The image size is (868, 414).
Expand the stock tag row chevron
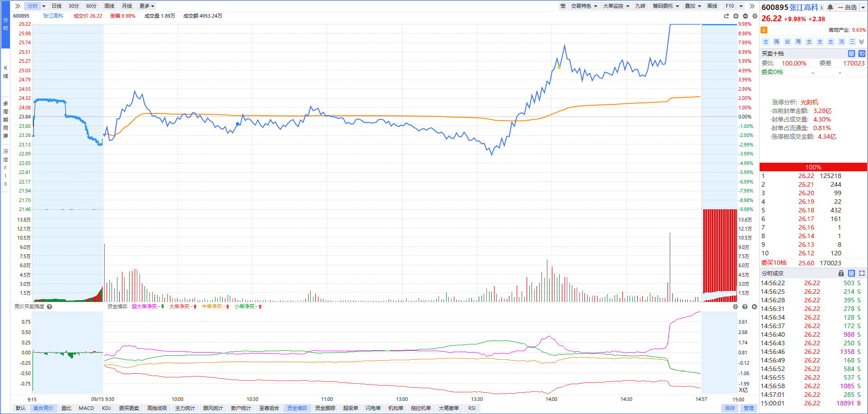coord(862,42)
